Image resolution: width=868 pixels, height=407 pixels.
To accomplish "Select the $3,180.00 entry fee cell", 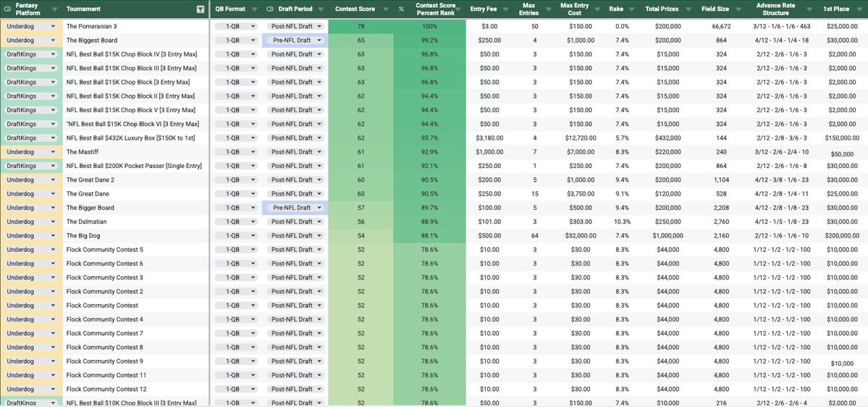I will tap(489, 138).
